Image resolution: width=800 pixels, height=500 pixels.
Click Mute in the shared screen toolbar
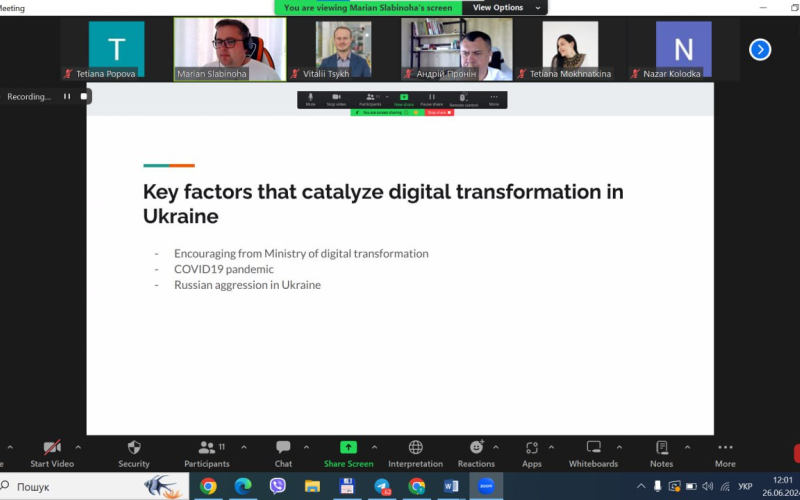pos(310,99)
